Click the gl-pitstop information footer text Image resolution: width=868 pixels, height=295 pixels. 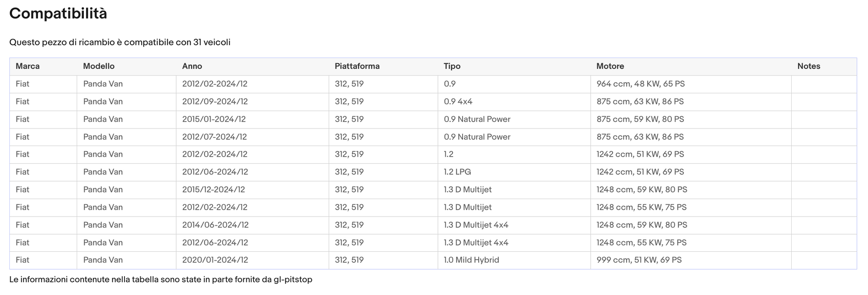click(161, 279)
